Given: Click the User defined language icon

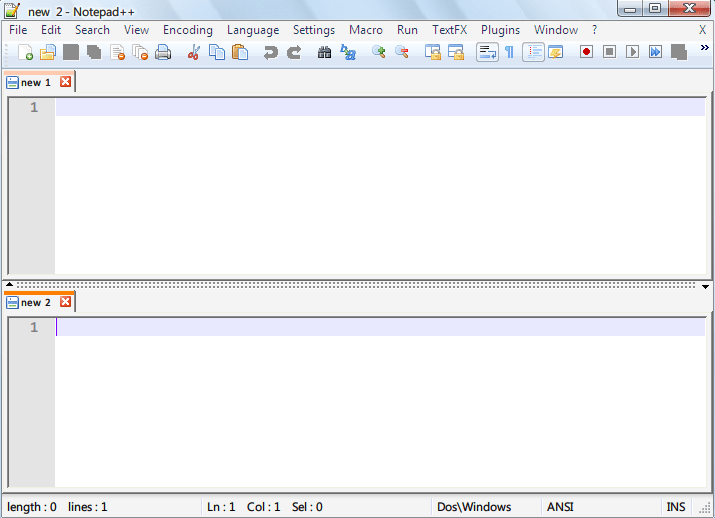Looking at the screenshot, I should point(555,52).
